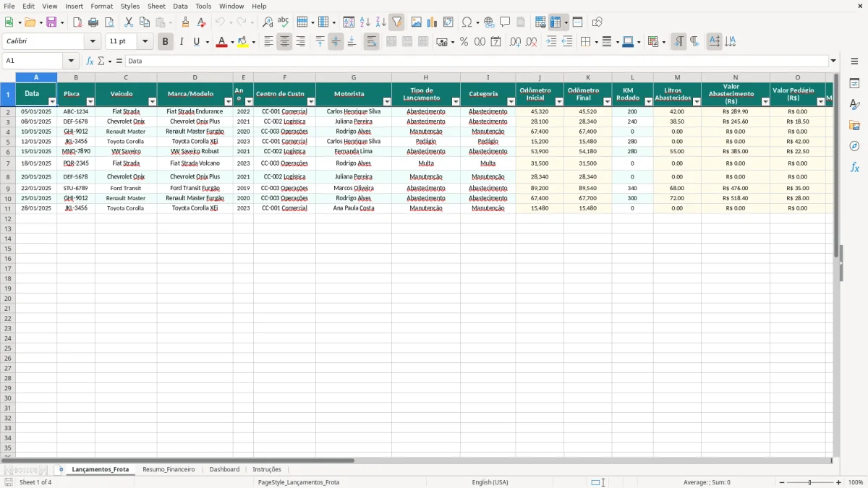
Task: Open the Split Window tool
Action: [x=577, y=22]
